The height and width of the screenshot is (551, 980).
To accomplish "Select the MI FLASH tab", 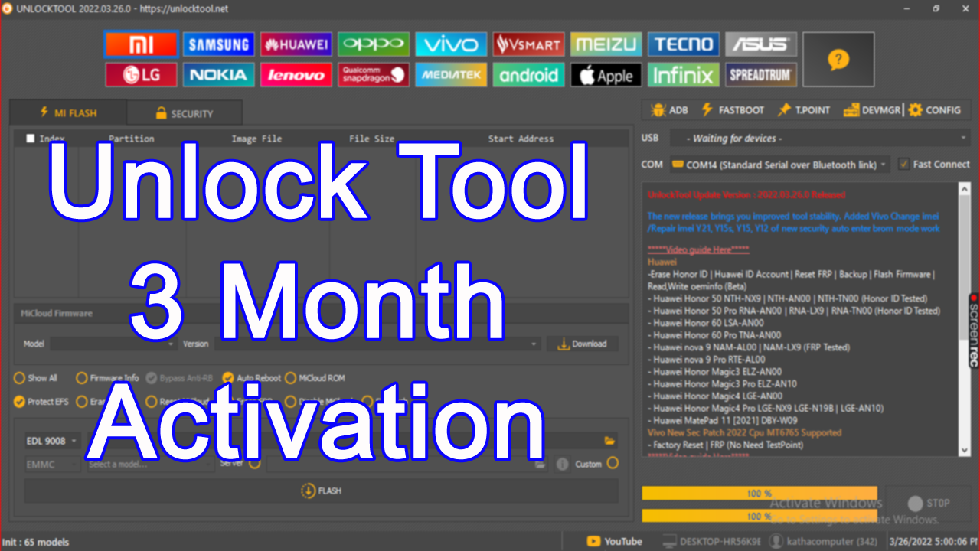I will (67, 112).
